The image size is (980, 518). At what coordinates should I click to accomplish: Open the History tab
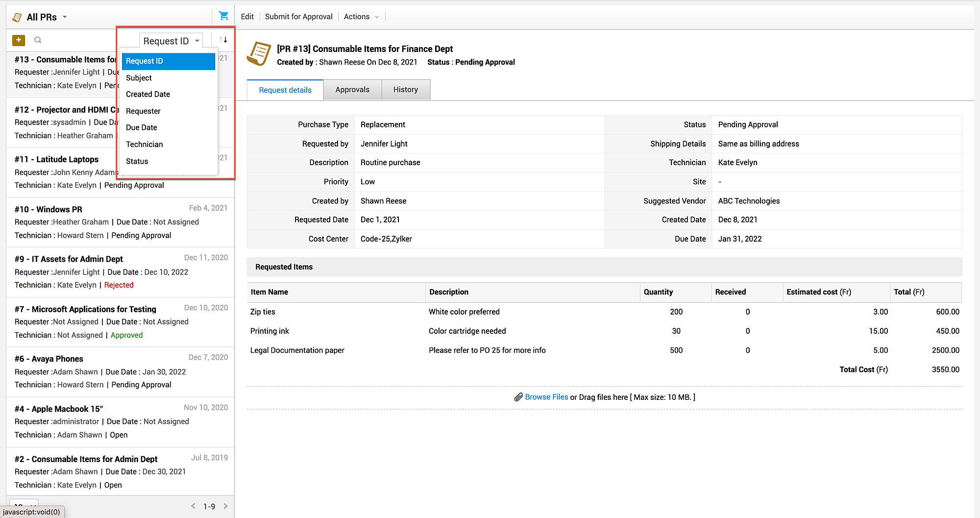pyautogui.click(x=406, y=90)
